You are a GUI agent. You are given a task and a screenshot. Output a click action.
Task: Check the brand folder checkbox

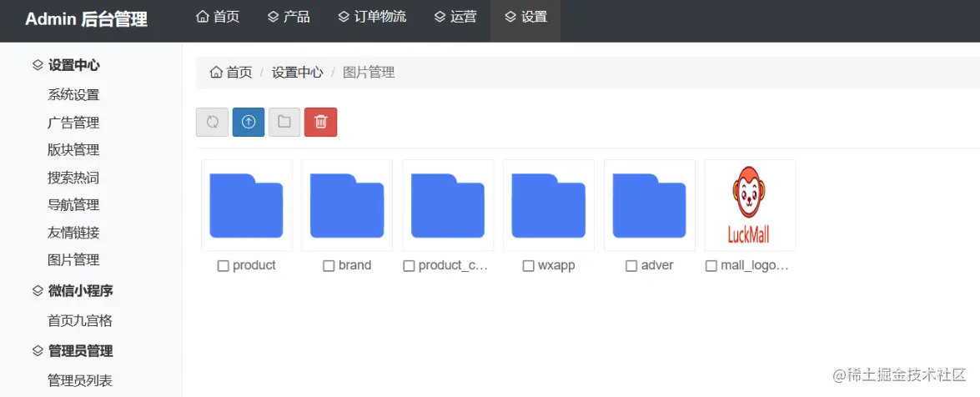[x=329, y=266]
